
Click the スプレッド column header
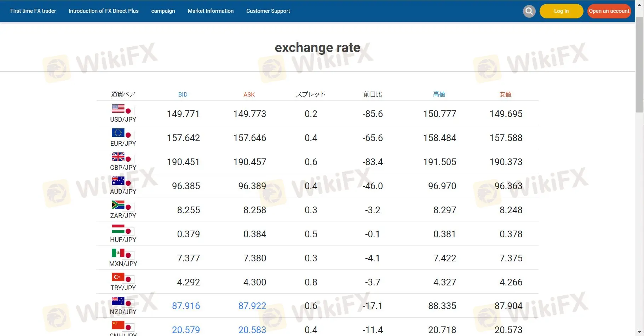tap(311, 94)
